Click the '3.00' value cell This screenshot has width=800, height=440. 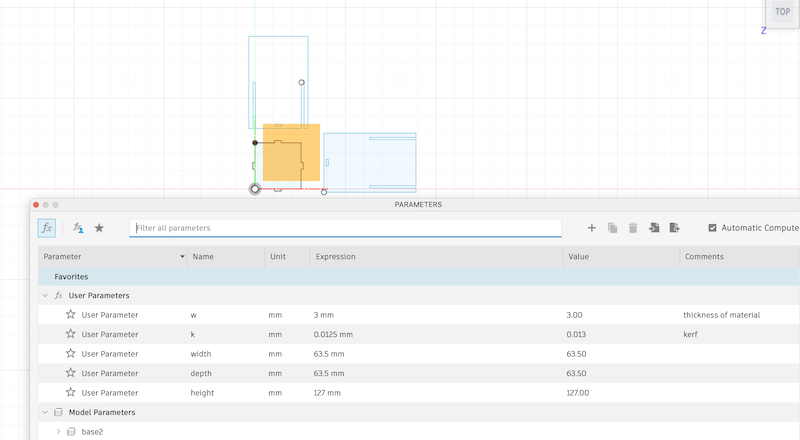[574, 315]
